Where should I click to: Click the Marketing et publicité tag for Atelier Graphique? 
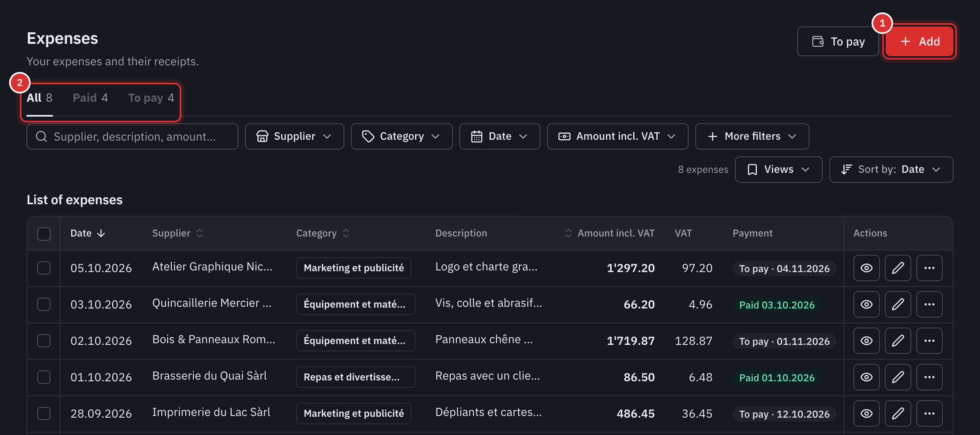click(354, 268)
